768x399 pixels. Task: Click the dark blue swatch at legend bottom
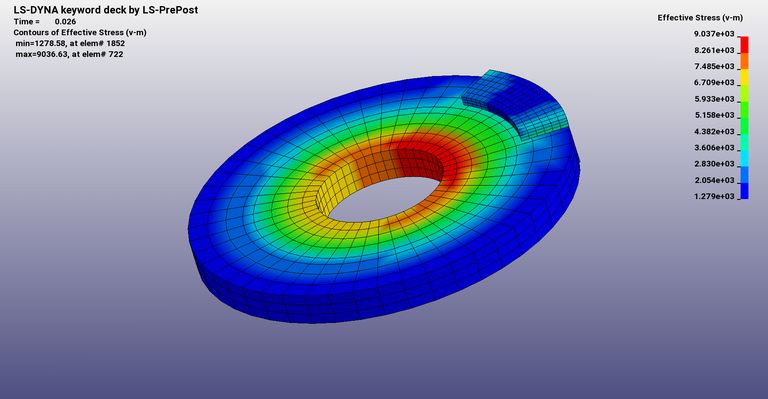(744, 191)
